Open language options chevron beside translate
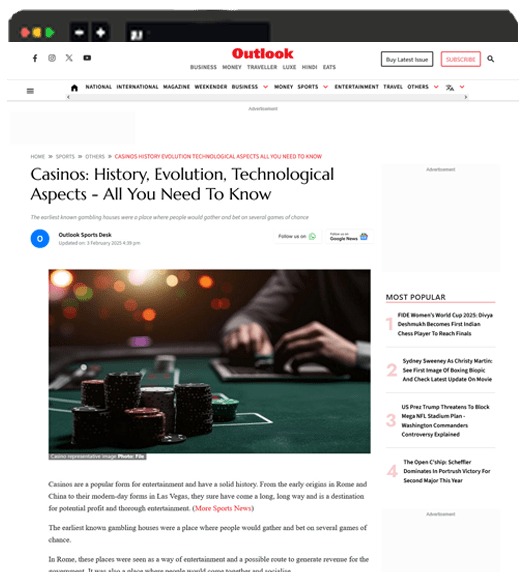 coord(462,87)
